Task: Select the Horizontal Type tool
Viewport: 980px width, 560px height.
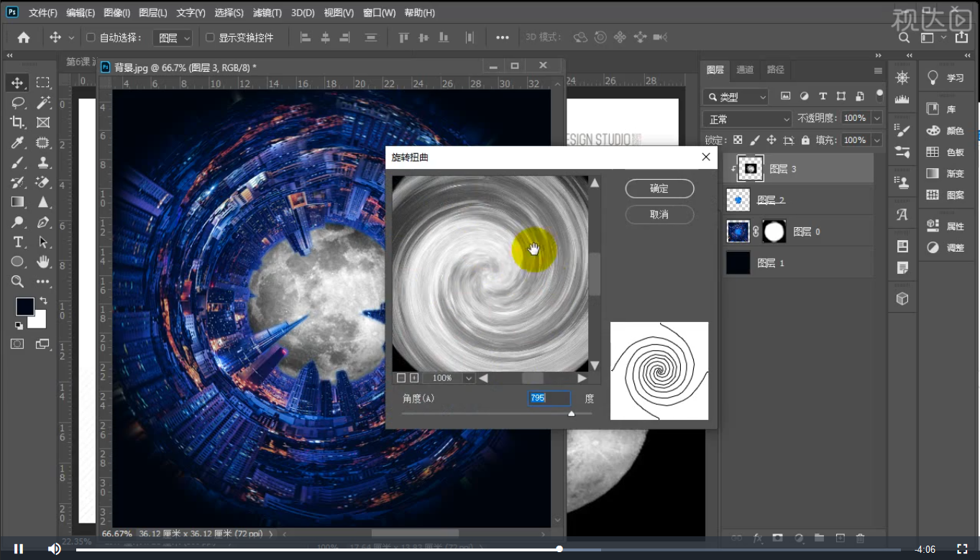Action: [x=18, y=242]
